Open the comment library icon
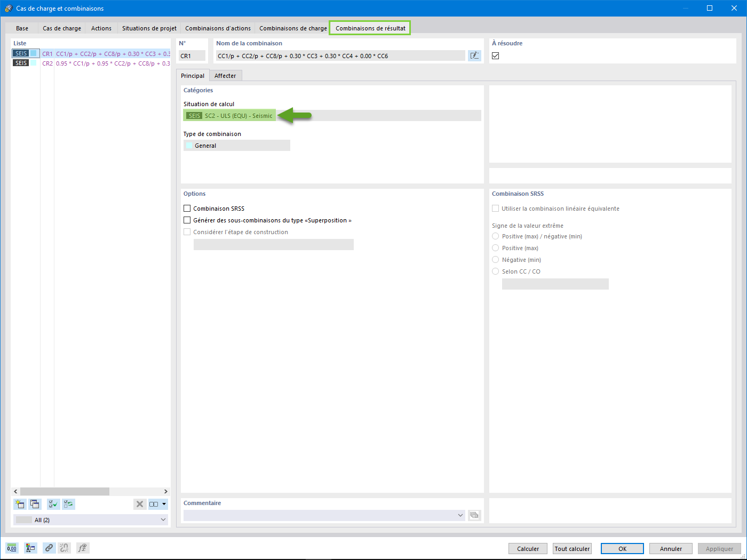This screenshot has width=747, height=560. click(x=474, y=515)
